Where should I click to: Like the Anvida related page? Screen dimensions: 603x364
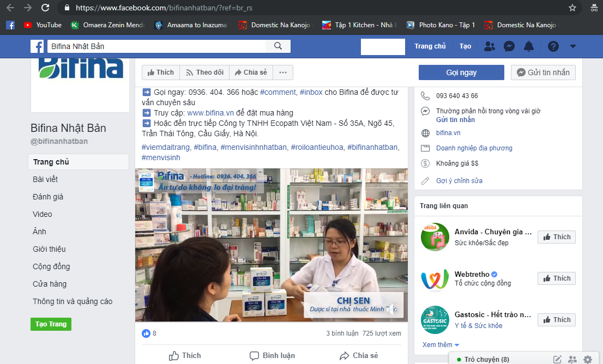click(557, 237)
